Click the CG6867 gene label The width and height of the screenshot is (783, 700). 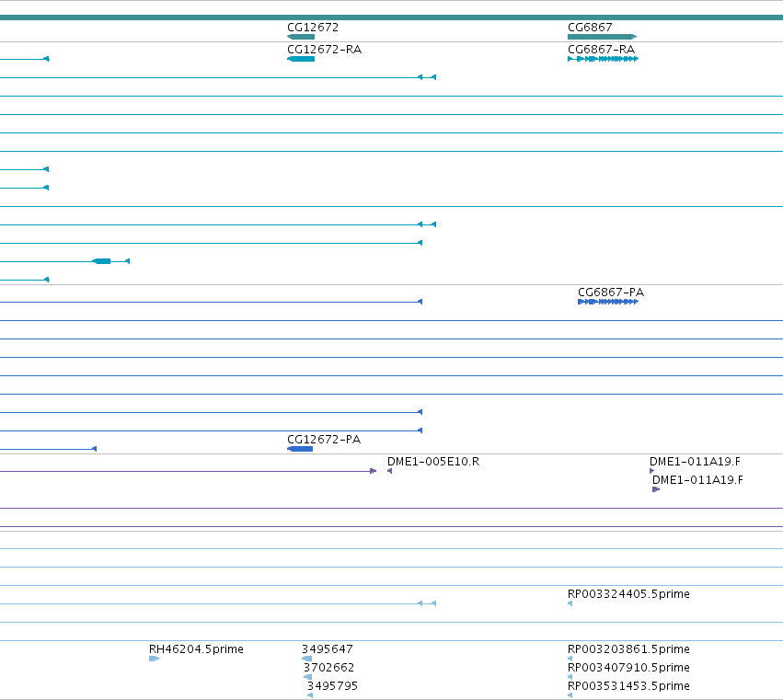[x=590, y=28]
